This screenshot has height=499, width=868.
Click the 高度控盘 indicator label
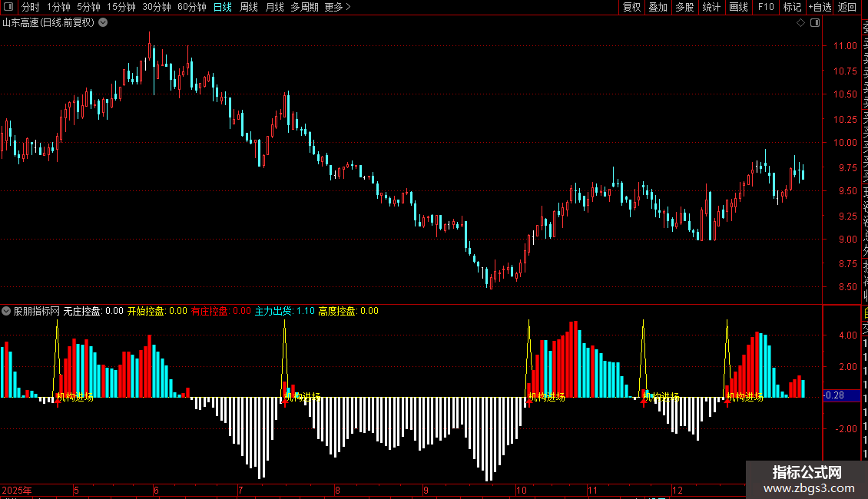point(337,311)
